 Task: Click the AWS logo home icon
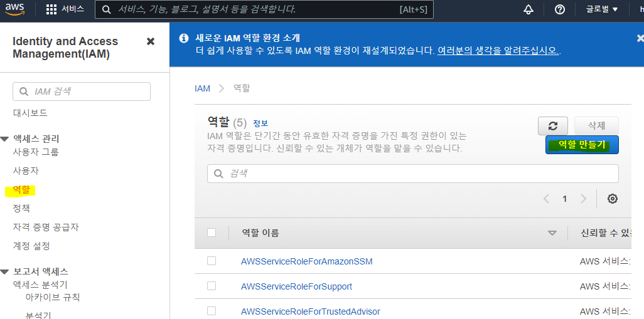[15, 9]
